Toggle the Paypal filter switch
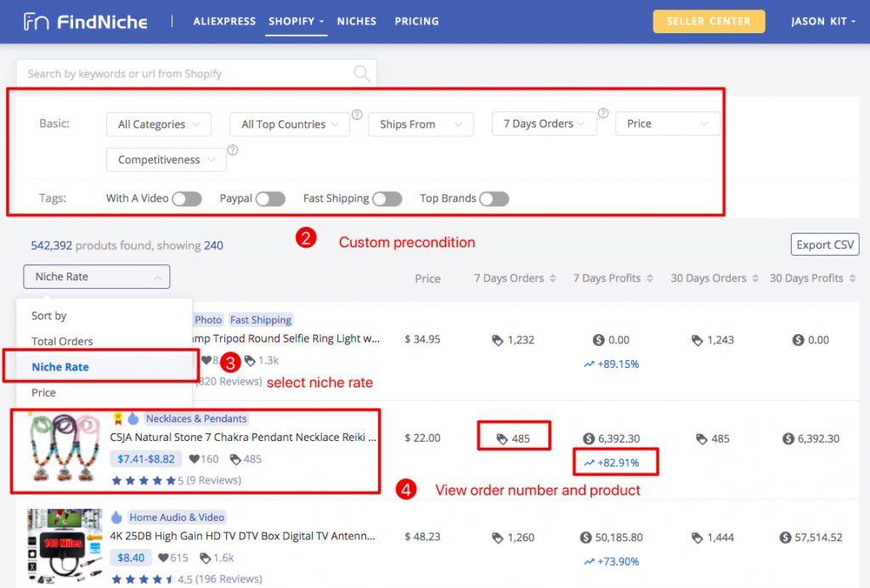The height and width of the screenshot is (588, 870). pos(271,199)
